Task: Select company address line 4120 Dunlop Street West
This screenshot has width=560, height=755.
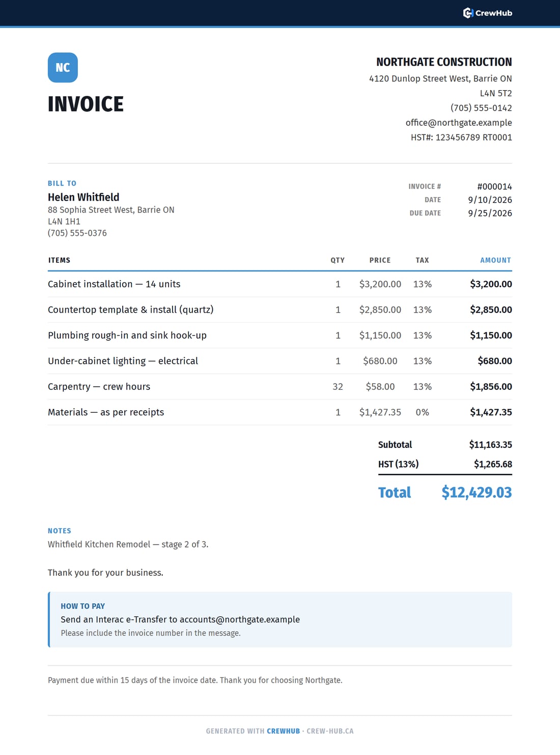Action: (440, 78)
